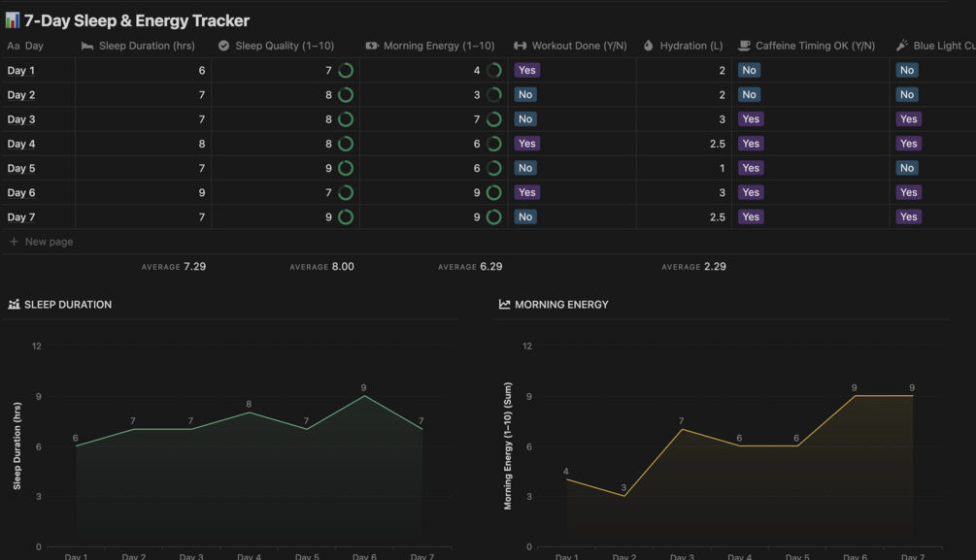Click Day 1 Morning Energy progress ring

point(493,70)
